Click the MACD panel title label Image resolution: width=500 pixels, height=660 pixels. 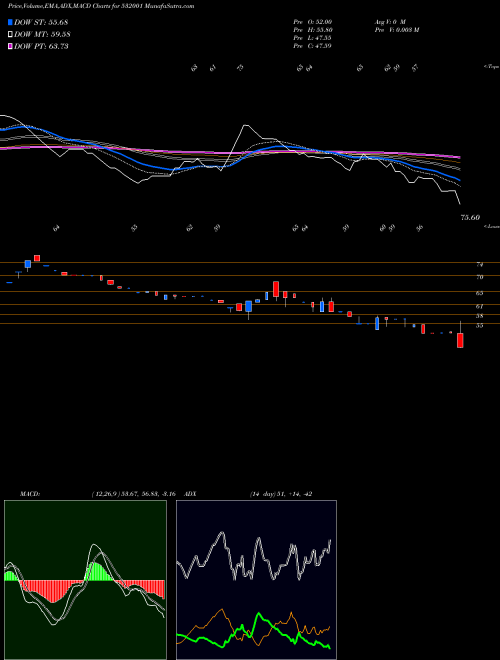(x=29, y=494)
